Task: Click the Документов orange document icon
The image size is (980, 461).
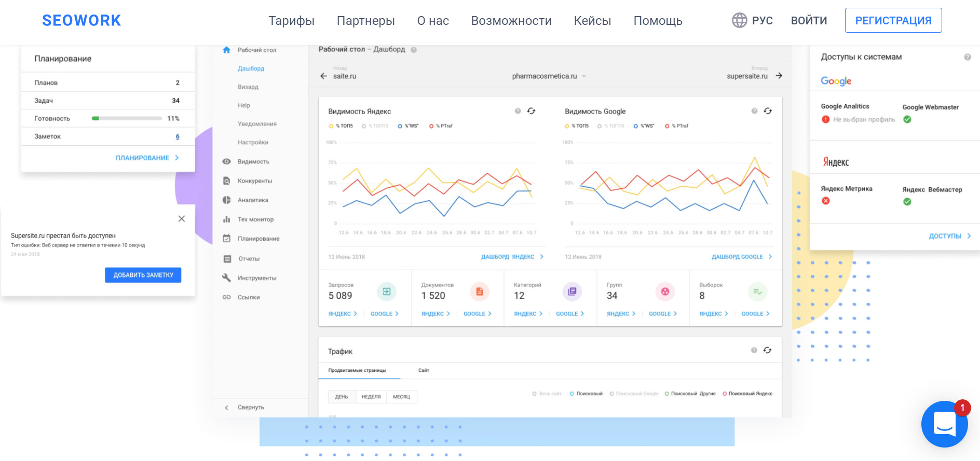Action: pyautogui.click(x=480, y=292)
